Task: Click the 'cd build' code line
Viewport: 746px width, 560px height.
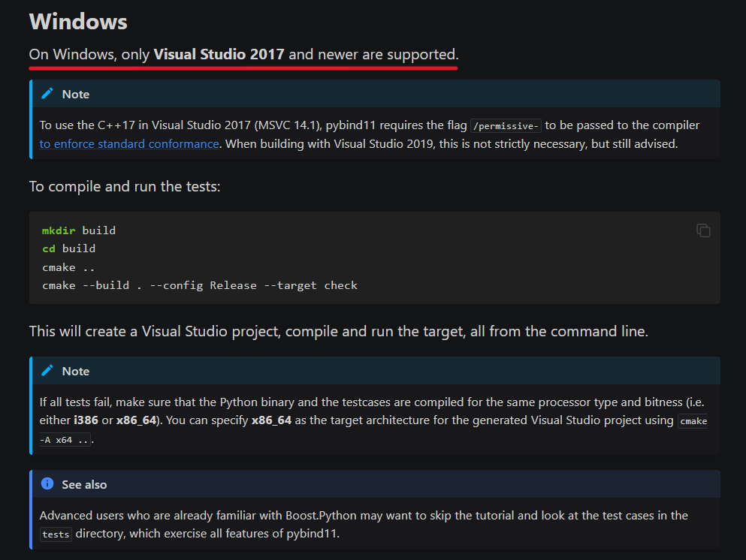Action: pos(68,248)
